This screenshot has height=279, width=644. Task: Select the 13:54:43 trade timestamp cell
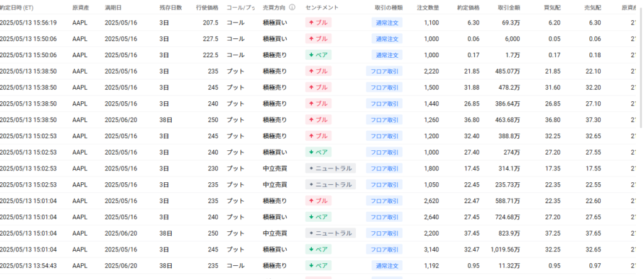(x=28, y=265)
